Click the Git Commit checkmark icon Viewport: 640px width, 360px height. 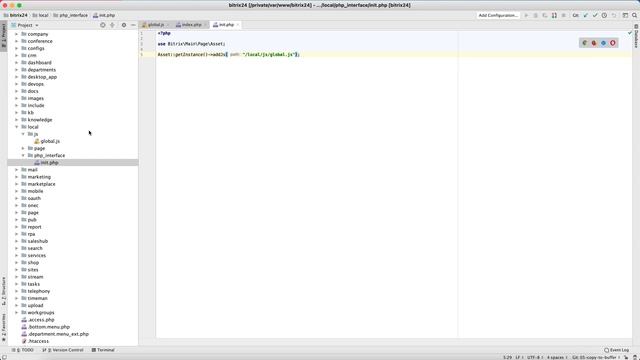click(595, 16)
